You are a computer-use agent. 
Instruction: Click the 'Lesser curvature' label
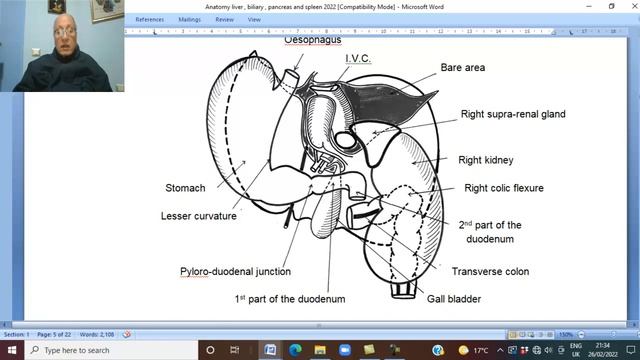click(x=199, y=216)
